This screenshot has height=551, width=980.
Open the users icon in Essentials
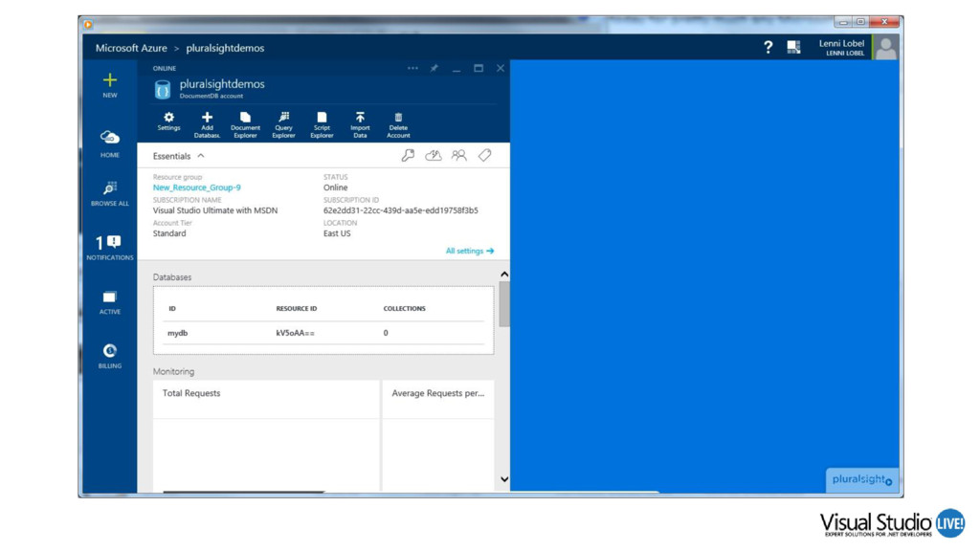tap(458, 156)
